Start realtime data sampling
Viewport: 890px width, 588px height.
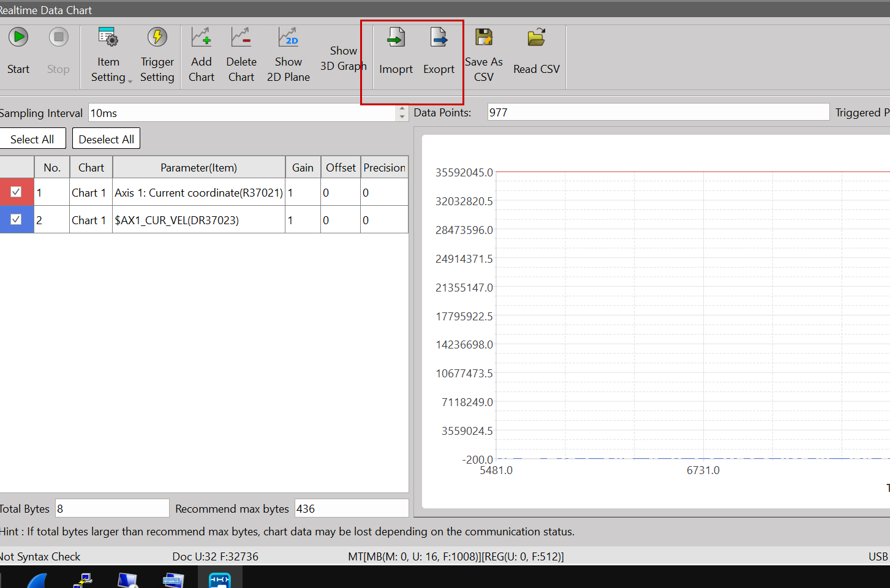[x=18, y=38]
